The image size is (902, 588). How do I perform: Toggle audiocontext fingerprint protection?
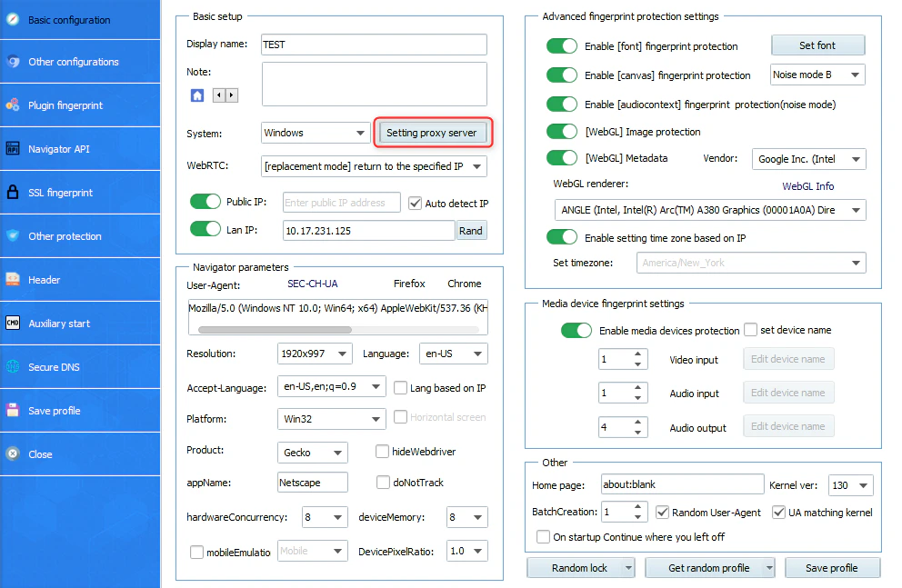561,104
